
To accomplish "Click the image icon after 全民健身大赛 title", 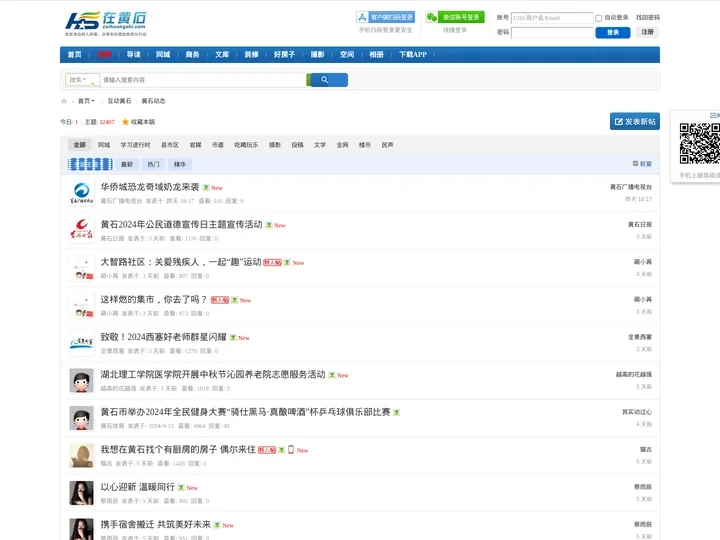I will click(x=396, y=412).
